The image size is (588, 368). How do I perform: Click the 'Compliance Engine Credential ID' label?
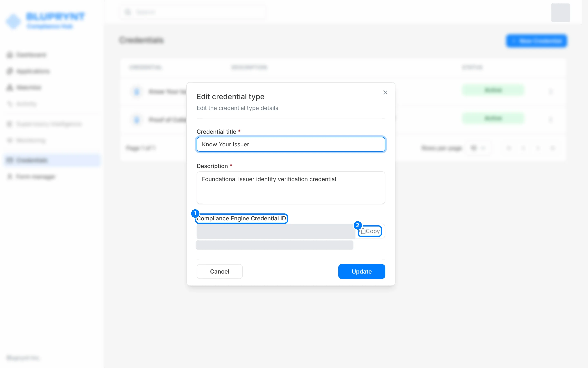(x=242, y=218)
